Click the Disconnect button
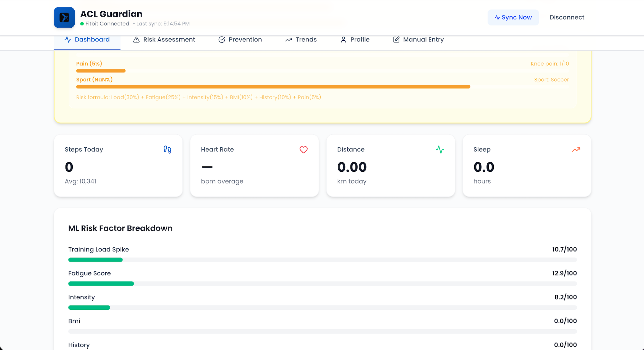644x350 pixels. click(x=567, y=17)
